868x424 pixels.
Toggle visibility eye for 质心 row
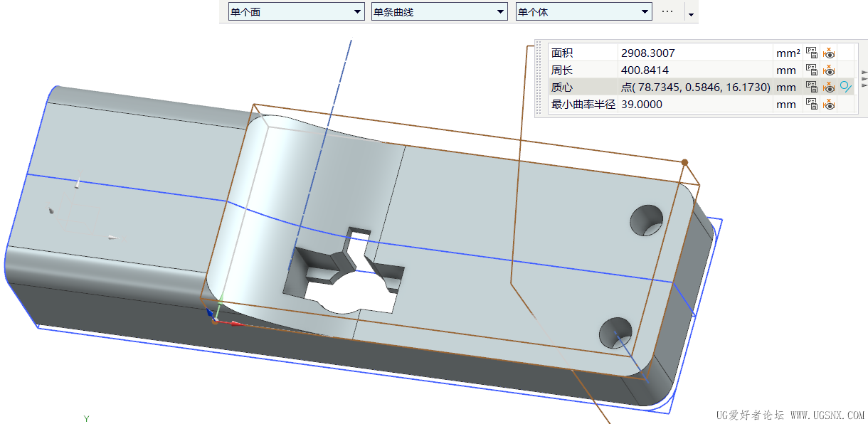829,87
